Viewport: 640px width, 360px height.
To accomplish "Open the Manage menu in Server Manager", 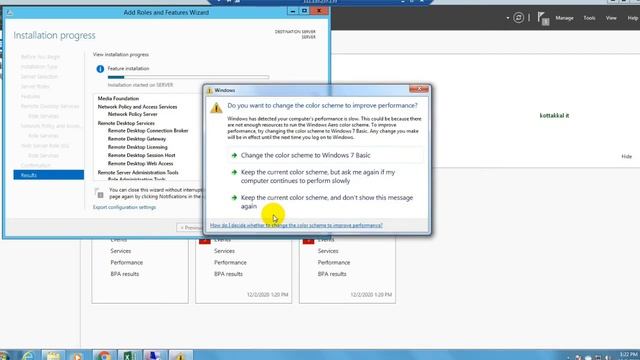I will tap(564, 18).
